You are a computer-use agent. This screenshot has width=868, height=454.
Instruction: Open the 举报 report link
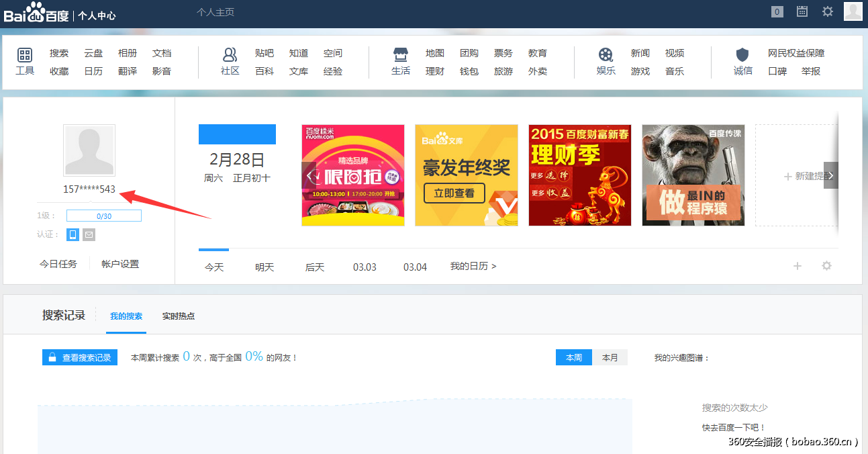click(x=811, y=71)
